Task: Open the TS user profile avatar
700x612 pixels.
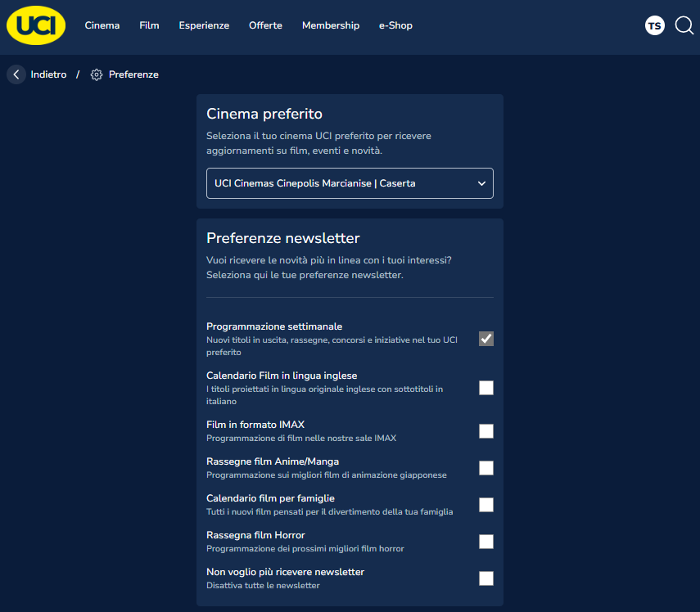Action: [654, 26]
